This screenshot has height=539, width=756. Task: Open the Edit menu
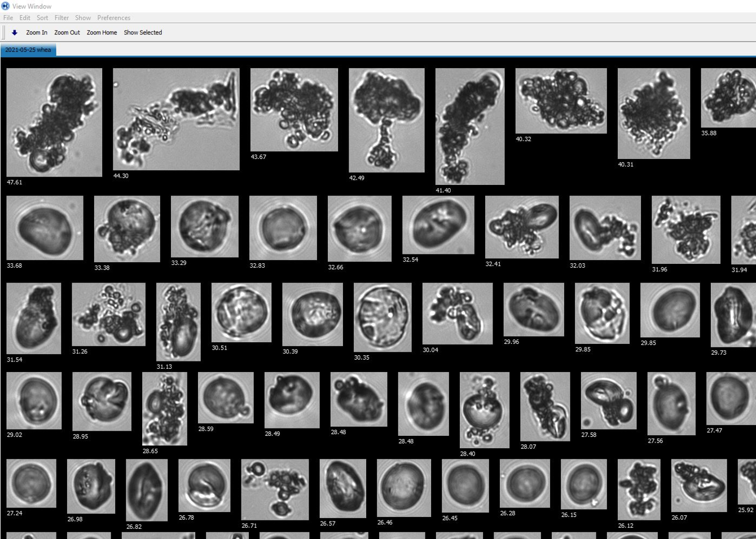pyautogui.click(x=25, y=18)
